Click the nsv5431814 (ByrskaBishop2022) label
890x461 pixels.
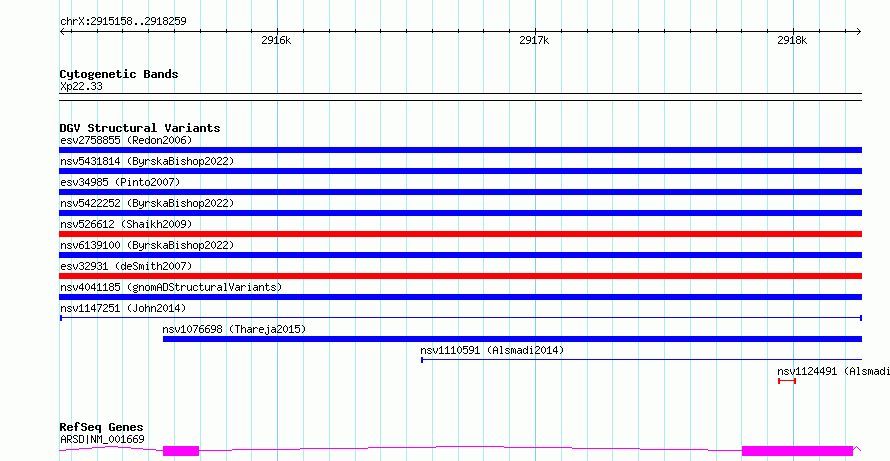click(x=147, y=161)
